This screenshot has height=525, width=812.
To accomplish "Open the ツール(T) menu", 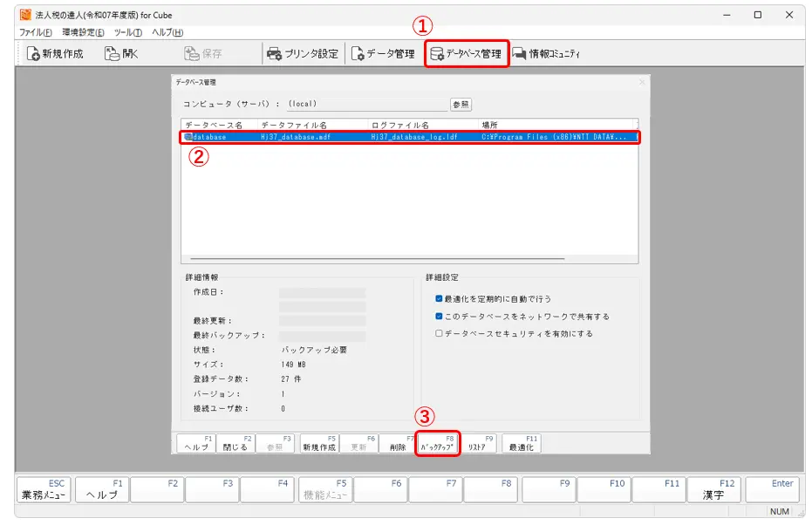I will (127, 32).
